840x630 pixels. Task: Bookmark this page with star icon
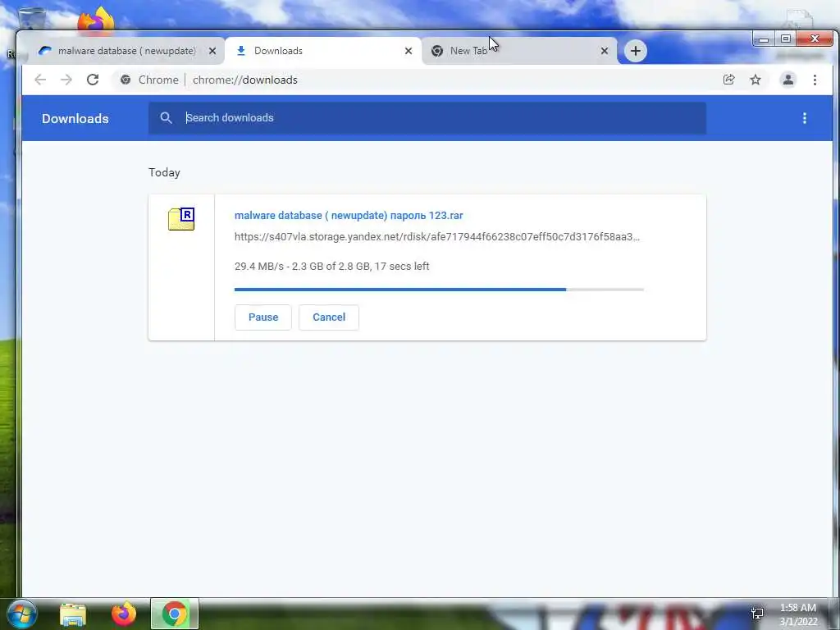coord(756,80)
